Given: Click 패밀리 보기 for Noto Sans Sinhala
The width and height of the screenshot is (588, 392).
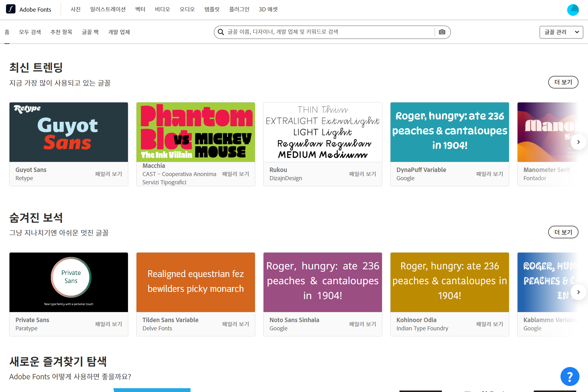Looking at the screenshot, I should pos(362,324).
